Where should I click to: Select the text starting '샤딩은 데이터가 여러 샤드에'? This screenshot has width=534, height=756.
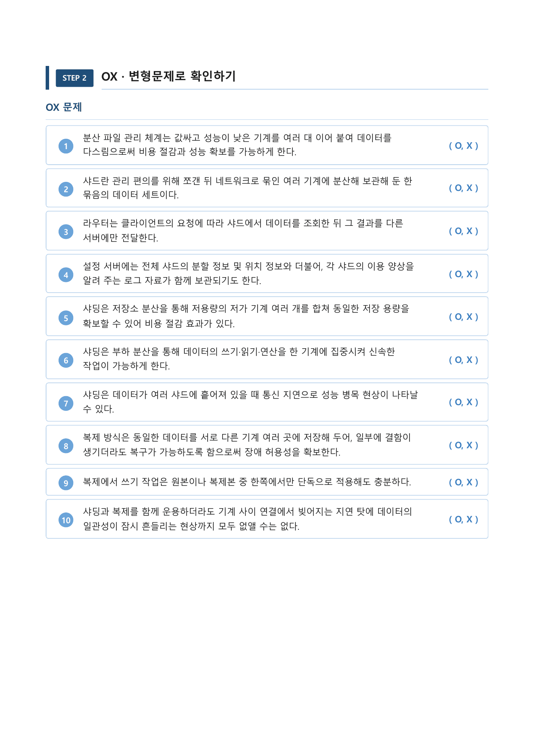click(250, 402)
